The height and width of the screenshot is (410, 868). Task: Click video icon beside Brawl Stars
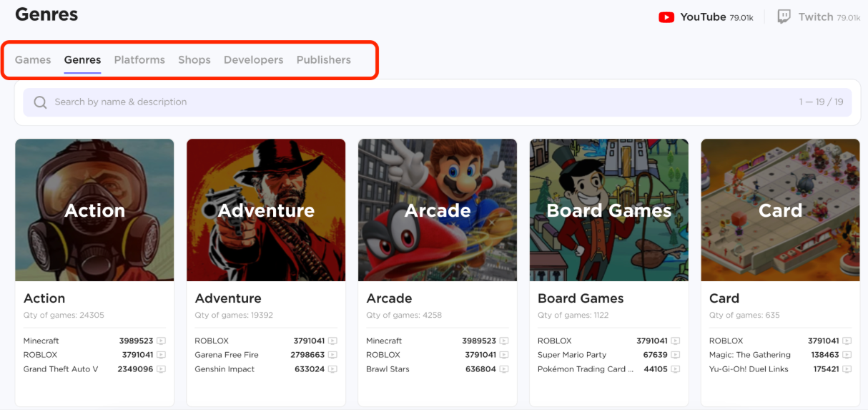click(504, 369)
